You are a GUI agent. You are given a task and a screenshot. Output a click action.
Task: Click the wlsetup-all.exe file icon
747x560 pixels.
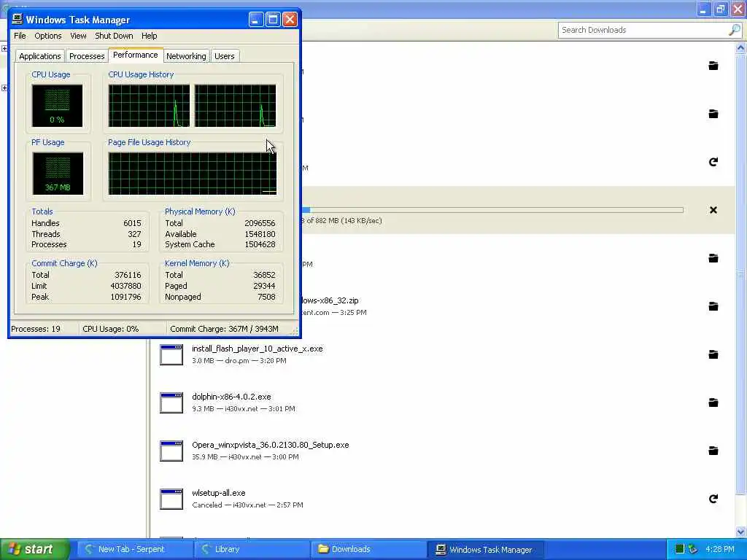coord(171,499)
